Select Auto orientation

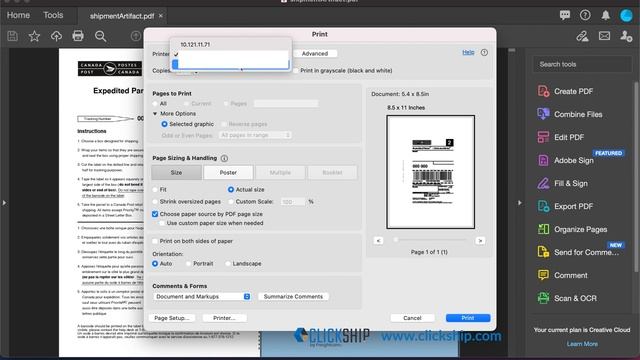[x=155, y=264]
